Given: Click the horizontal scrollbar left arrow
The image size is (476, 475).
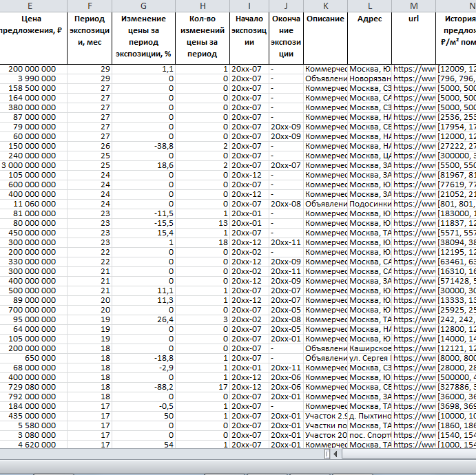Looking at the screenshot, I should [x=335, y=454].
